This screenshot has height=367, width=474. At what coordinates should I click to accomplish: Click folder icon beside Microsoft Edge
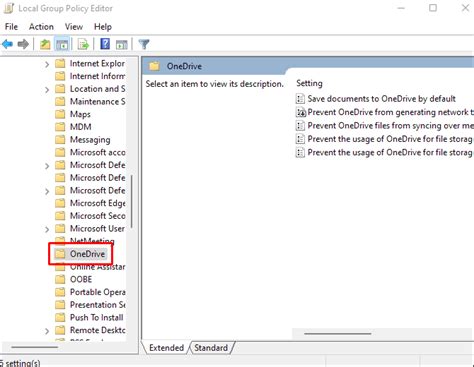coord(60,203)
